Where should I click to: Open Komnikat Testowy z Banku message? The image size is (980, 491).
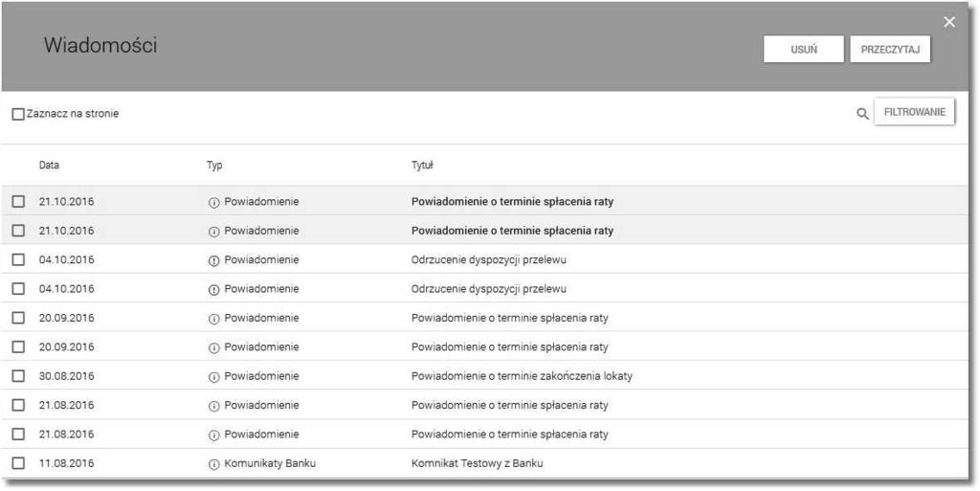(x=477, y=463)
